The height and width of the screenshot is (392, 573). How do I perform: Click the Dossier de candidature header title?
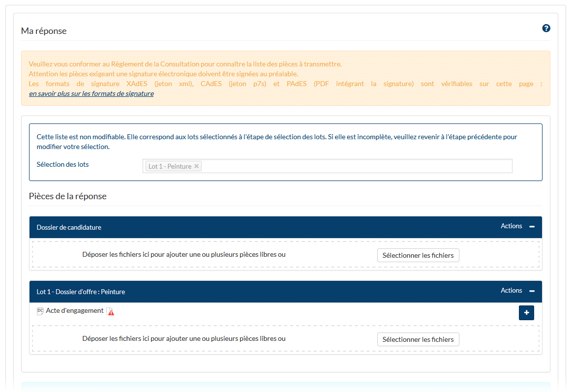(x=69, y=227)
